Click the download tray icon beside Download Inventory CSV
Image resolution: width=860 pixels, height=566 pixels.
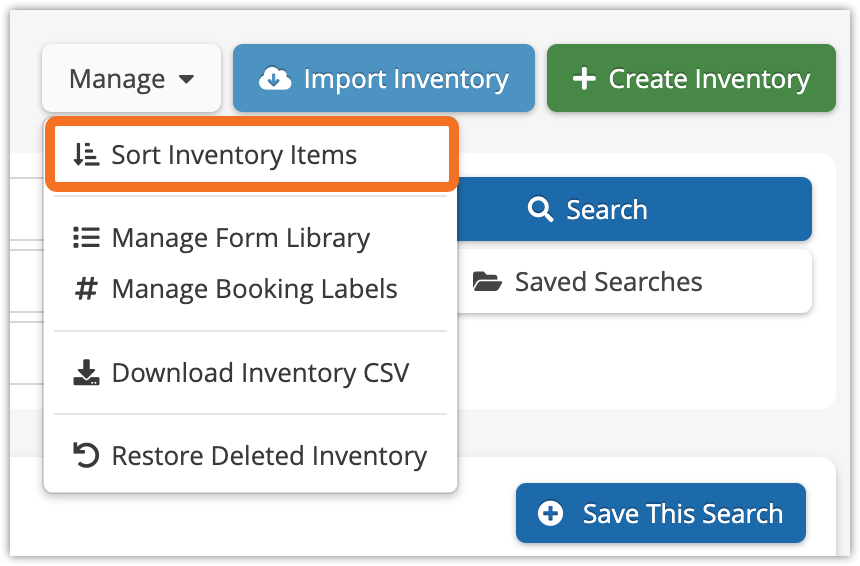coord(86,373)
